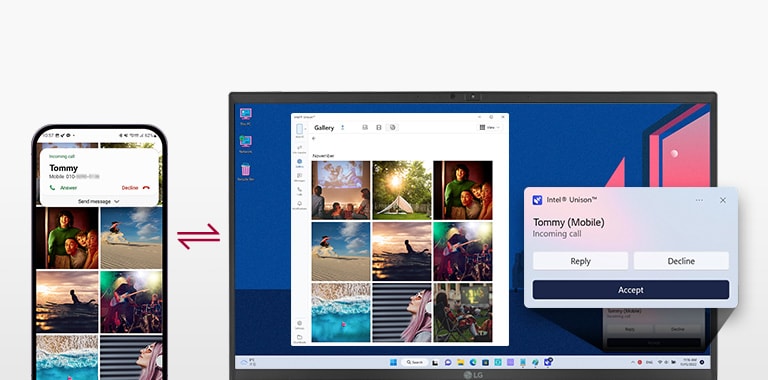Image resolution: width=768 pixels, height=380 pixels.
Task: Open the guitarist concert photo in Unison gallery
Action: pos(463,251)
